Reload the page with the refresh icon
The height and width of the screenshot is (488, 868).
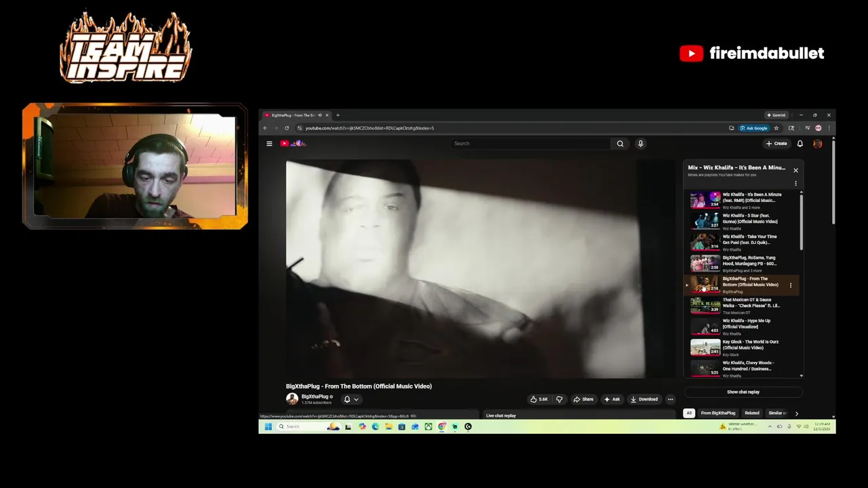[287, 128]
